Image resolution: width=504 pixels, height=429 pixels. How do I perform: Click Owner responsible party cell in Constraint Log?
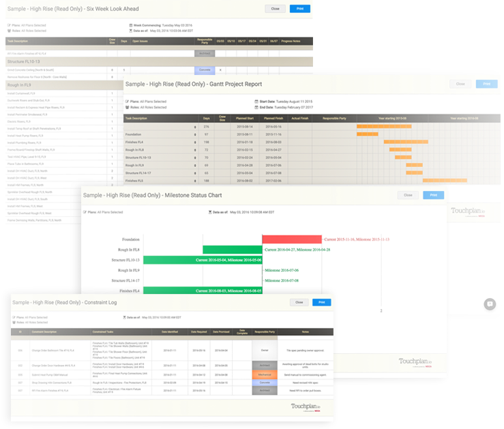coord(265,351)
